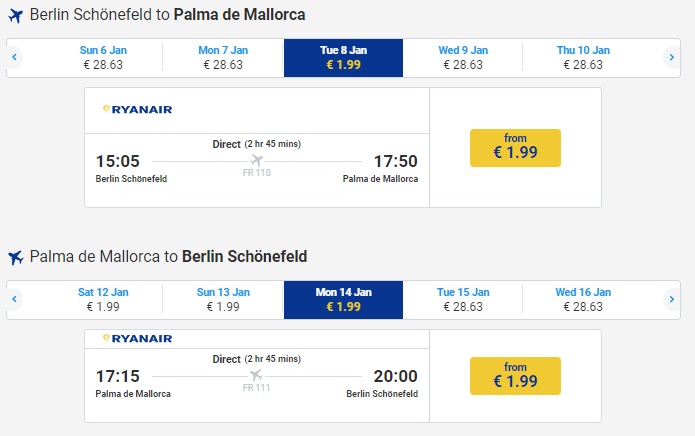Click the Ryanair logo on return flight
Screen dimensions: 695x436
(137, 339)
